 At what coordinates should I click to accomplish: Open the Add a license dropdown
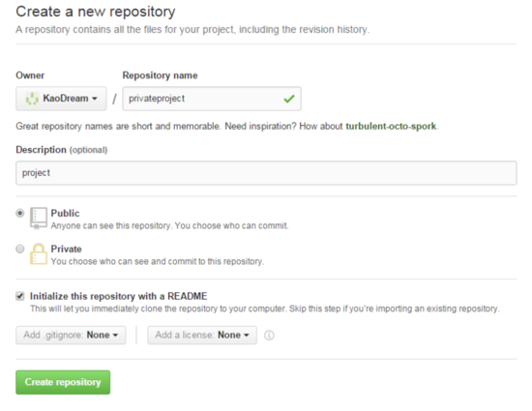tap(202, 335)
